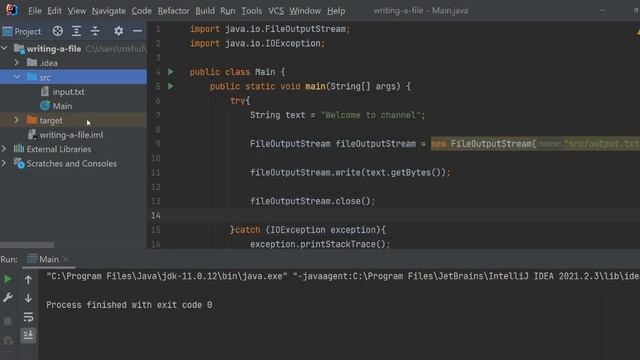Select the target folder row
The image size is (640, 360).
coord(73,120)
